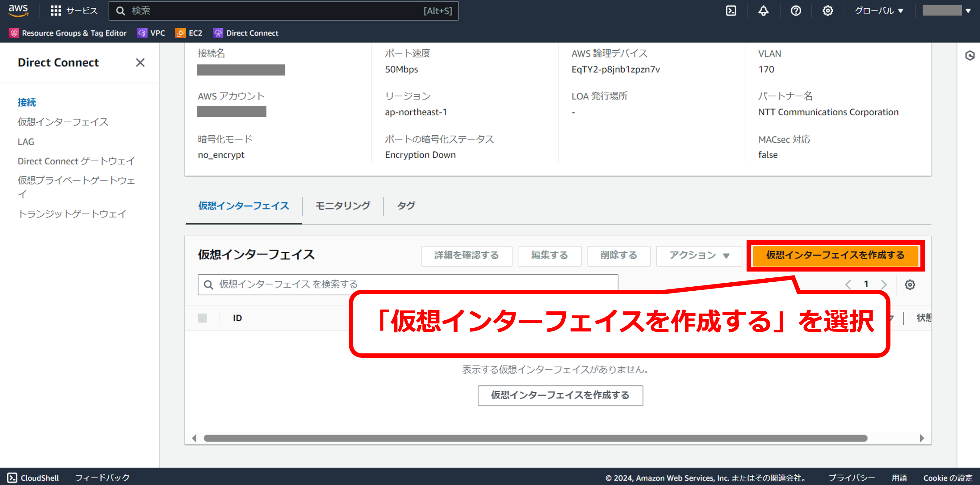This screenshot has width=980, height=485.
Task: Open CloudShell terminal icon in top bar
Action: pyautogui.click(x=731, y=11)
